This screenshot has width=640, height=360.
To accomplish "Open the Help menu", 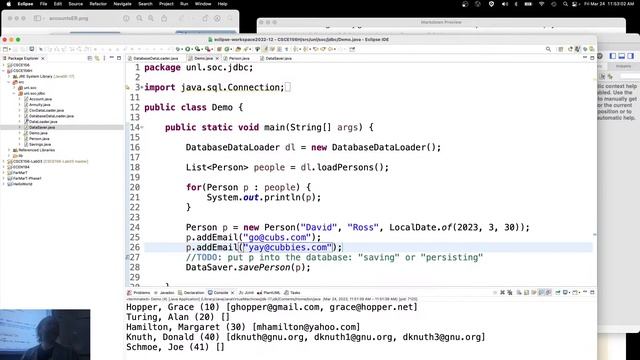I will 222,4.
